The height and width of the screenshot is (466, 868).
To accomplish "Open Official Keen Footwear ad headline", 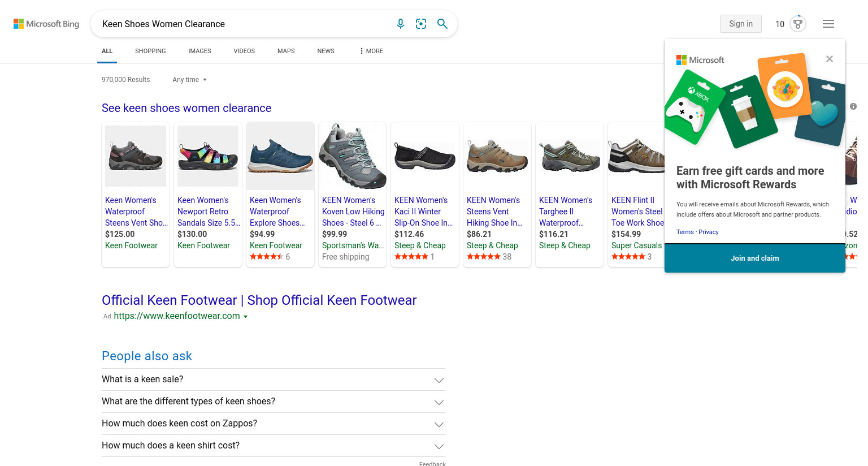I will coord(259,300).
